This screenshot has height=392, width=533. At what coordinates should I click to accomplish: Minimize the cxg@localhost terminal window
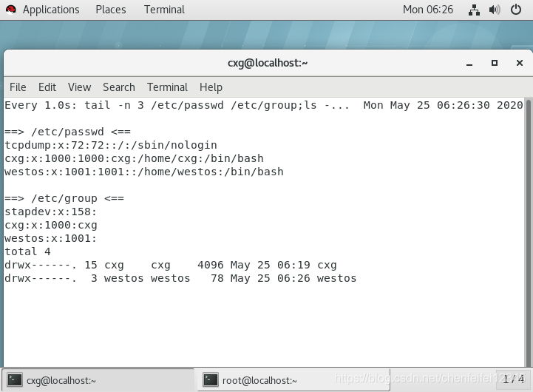point(469,64)
